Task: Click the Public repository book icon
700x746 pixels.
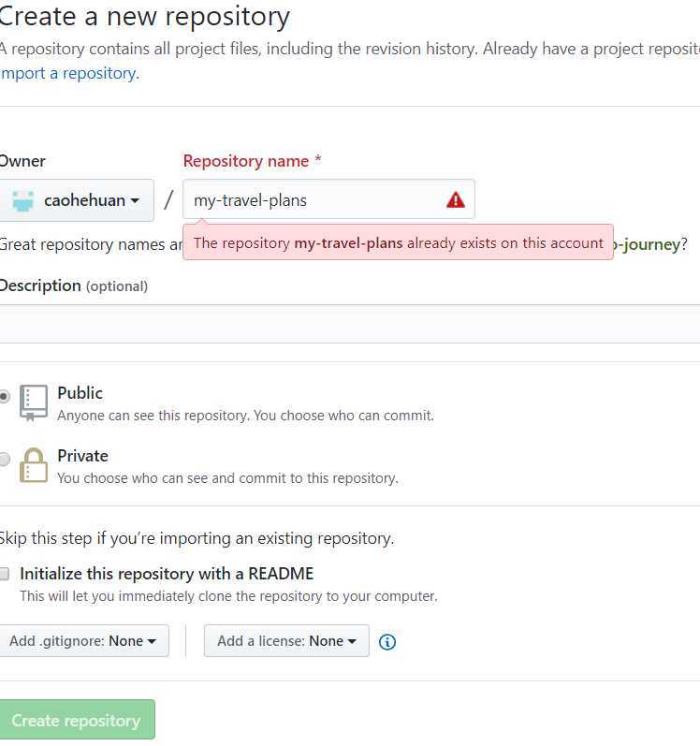Action: [34, 402]
